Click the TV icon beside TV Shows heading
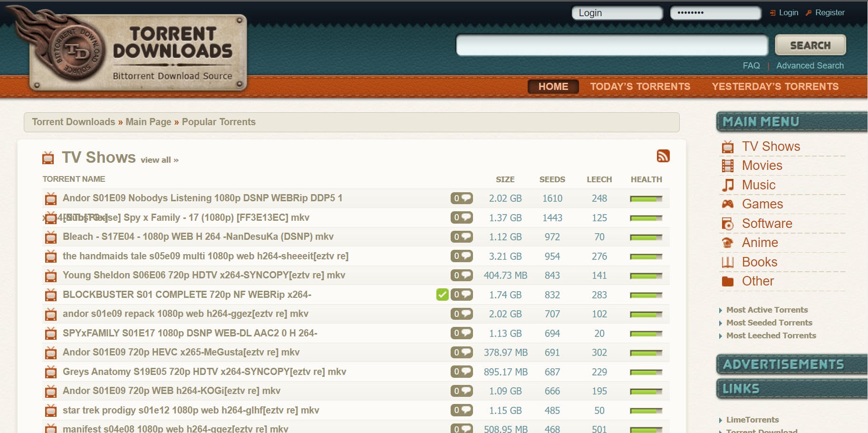868x433 pixels. click(48, 157)
